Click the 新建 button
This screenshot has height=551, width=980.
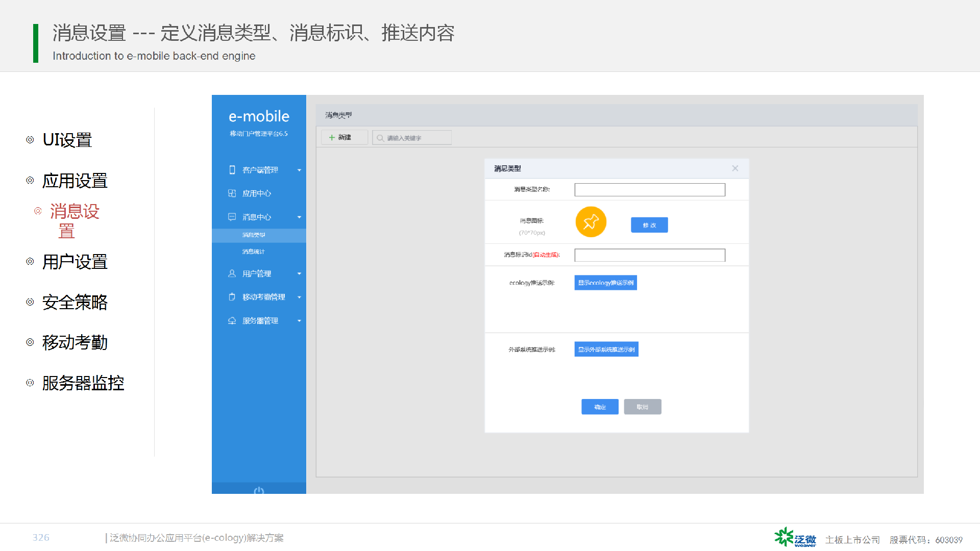(344, 137)
